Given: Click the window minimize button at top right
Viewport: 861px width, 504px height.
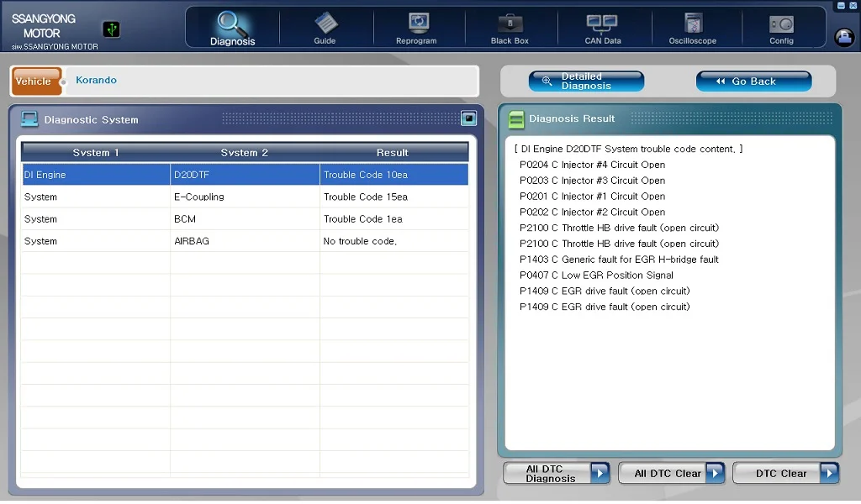Looking at the screenshot, I should (x=841, y=6).
